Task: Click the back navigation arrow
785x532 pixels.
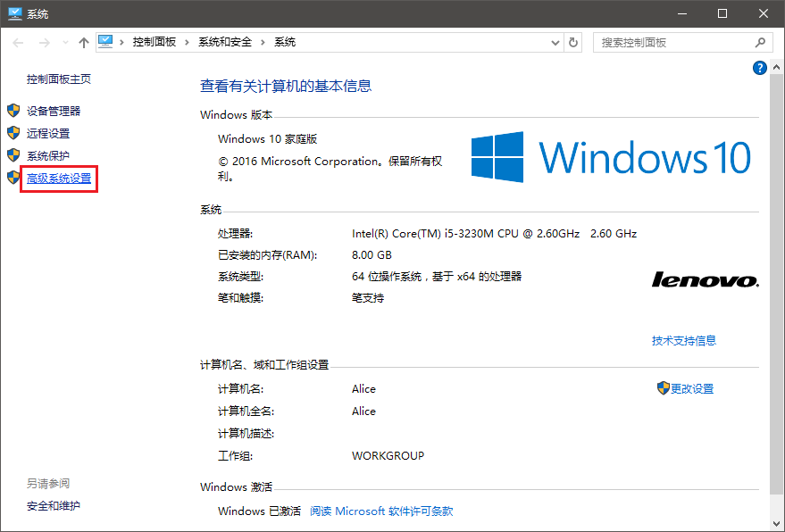Action: coord(17,41)
